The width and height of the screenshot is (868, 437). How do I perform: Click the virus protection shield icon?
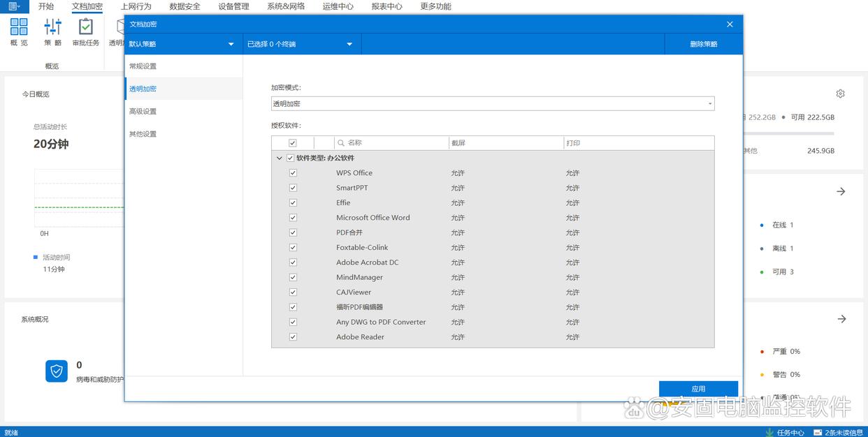pyautogui.click(x=57, y=371)
